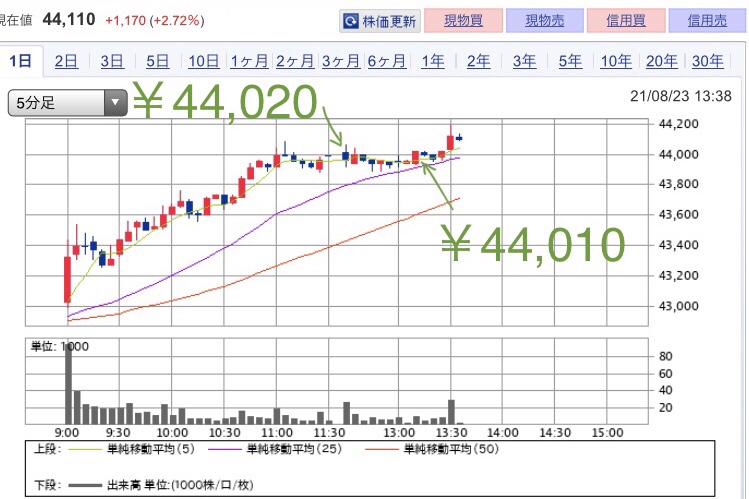Image resolution: width=749 pixels, height=499 pixels.
Task: Click the 現在値 label
Action: [x=16, y=20]
